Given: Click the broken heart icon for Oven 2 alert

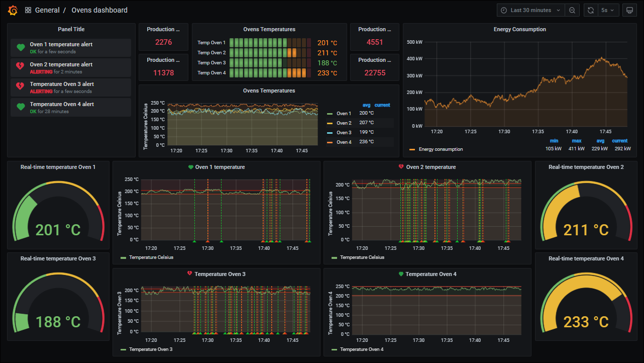Looking at the screenshot, I should 21,67.
